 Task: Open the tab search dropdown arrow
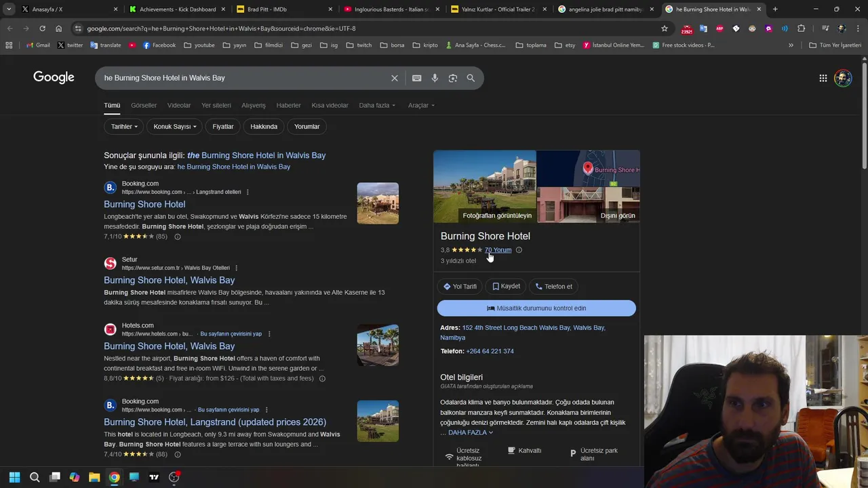[x=9, y=9]
